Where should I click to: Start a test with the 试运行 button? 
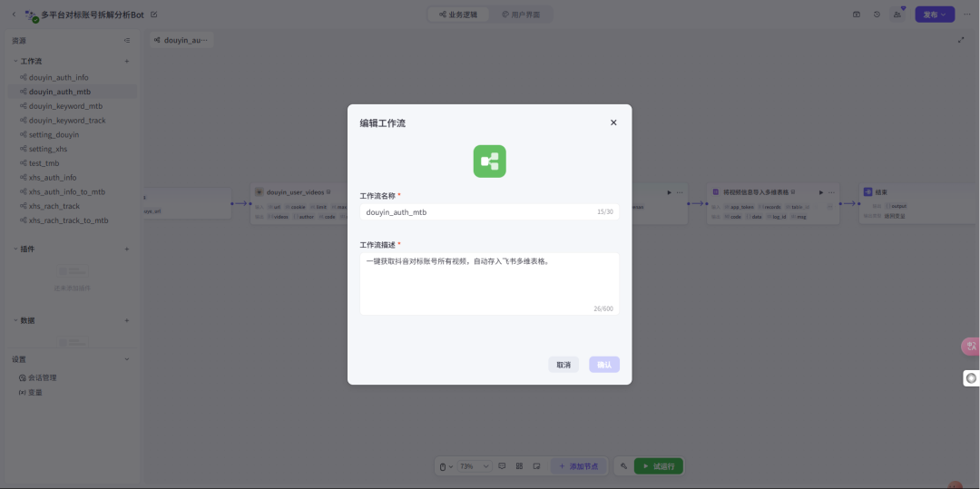(x=659, y=466)
